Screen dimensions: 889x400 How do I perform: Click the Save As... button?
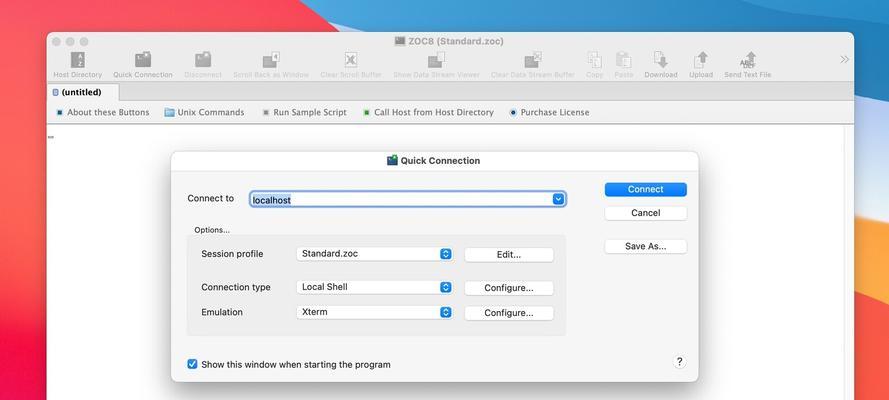[646, 246]
